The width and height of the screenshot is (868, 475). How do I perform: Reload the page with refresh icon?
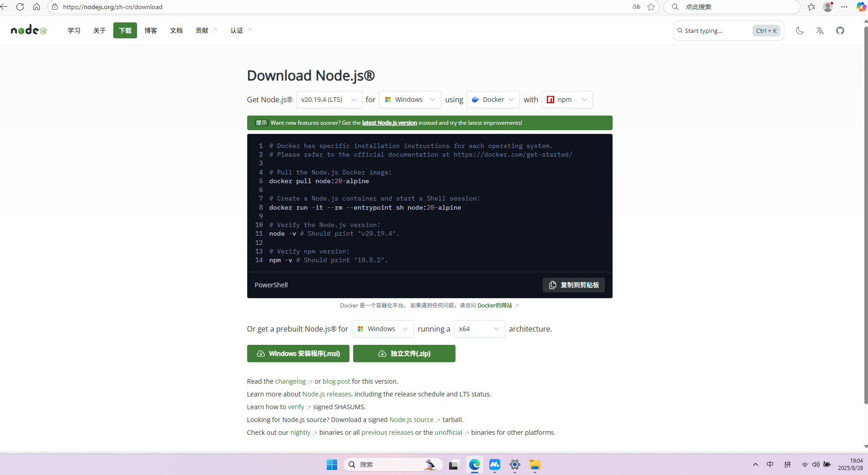point(20,7)
